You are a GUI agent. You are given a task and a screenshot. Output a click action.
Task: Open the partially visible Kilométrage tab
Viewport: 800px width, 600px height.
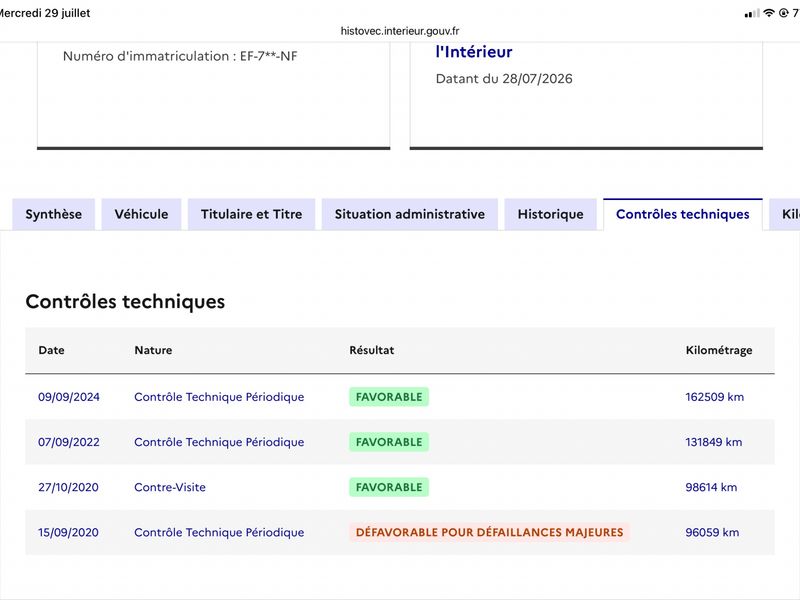pyautogui.click(x=785, y=214)
